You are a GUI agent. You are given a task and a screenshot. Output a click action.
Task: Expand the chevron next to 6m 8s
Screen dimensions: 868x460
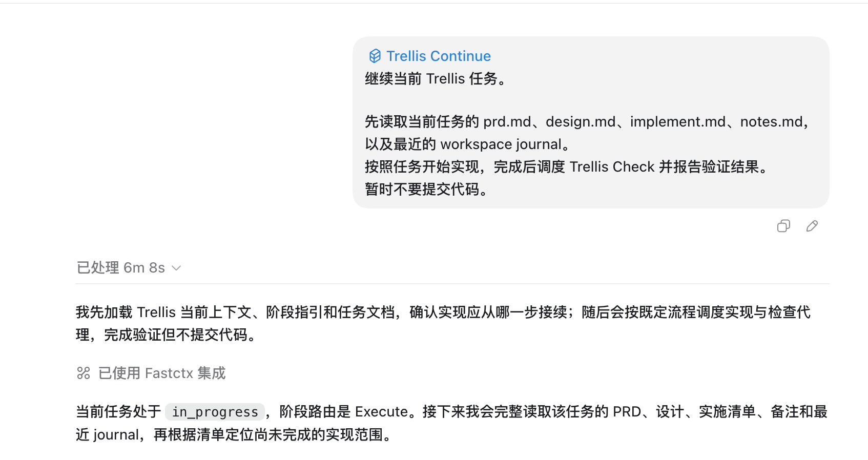coord(176,268)
